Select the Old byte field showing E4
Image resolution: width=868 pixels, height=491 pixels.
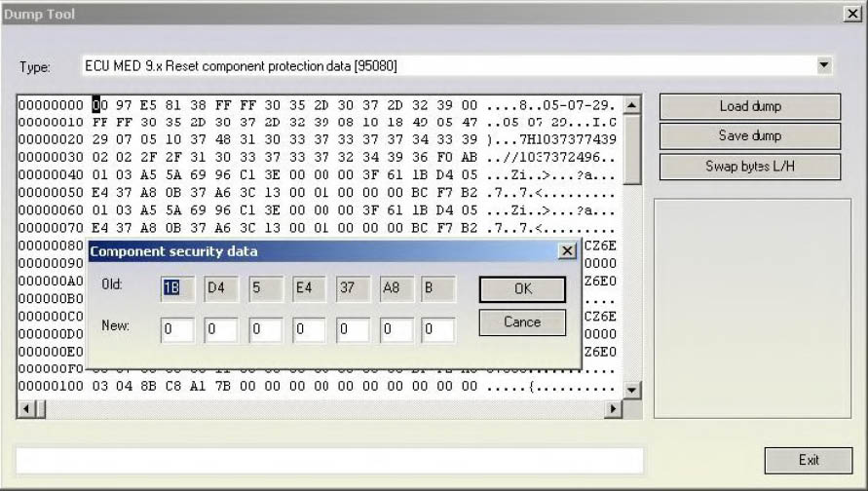309,289
